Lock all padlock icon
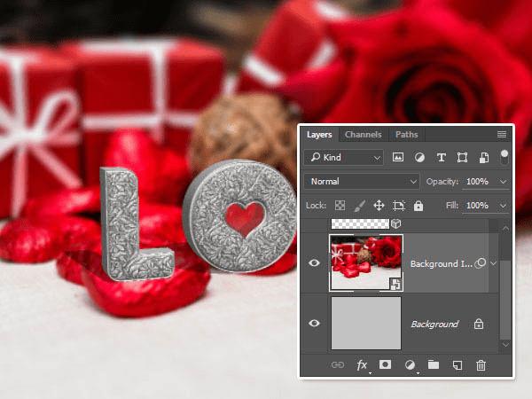This screenshot has height=399, width=532. pos(419,206)
